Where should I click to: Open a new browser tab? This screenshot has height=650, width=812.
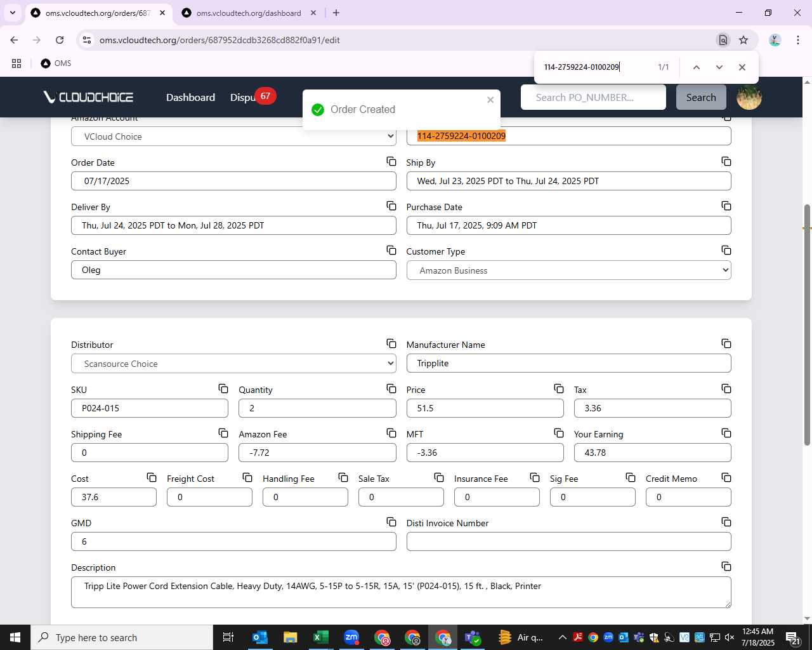pos(336,13)
